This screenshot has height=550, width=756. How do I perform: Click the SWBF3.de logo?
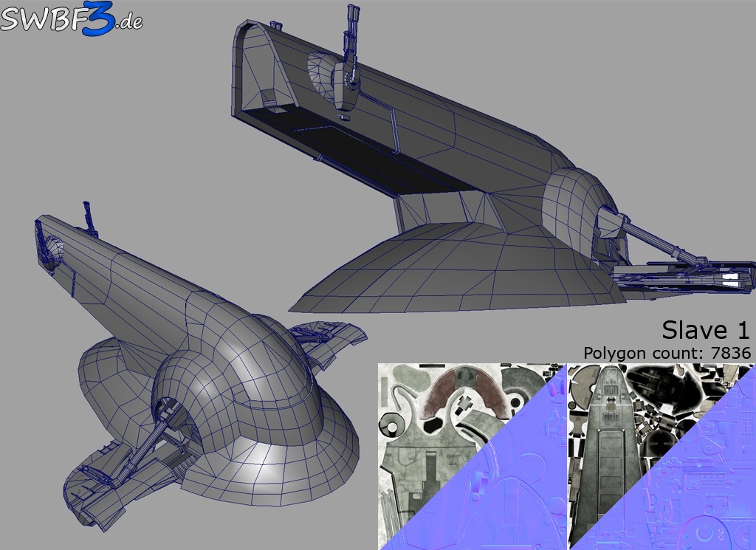coord(71,18)
